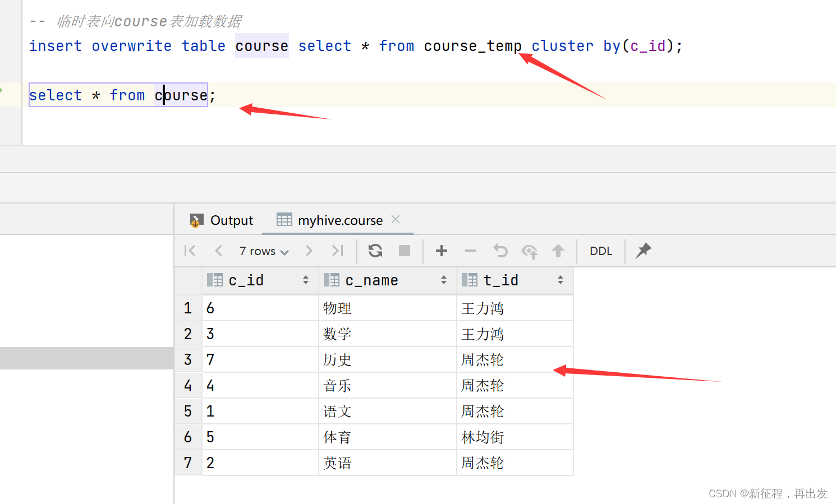
Task: Click the c_name column header
Action: 388,280
